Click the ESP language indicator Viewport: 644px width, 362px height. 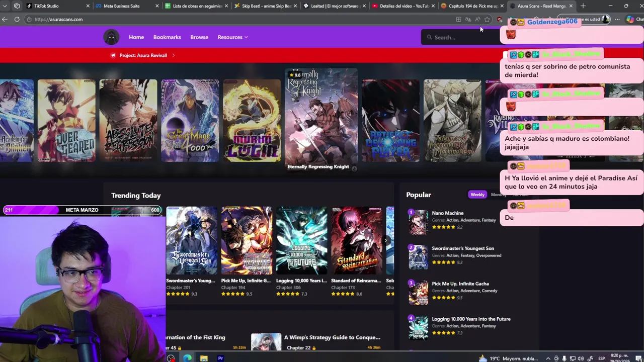point(602,358)
